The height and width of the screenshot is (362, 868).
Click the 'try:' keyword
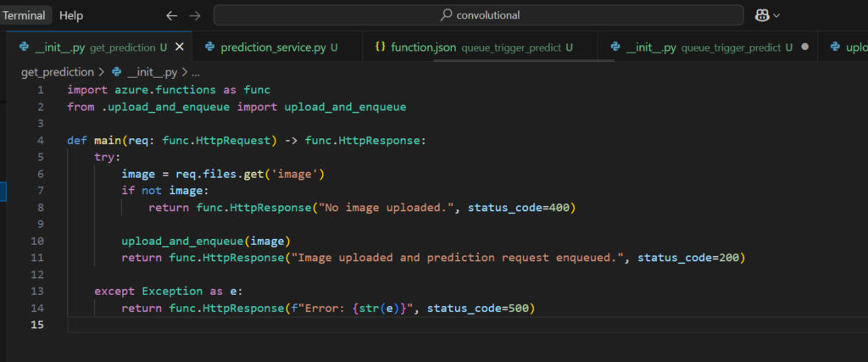point(108,157)
